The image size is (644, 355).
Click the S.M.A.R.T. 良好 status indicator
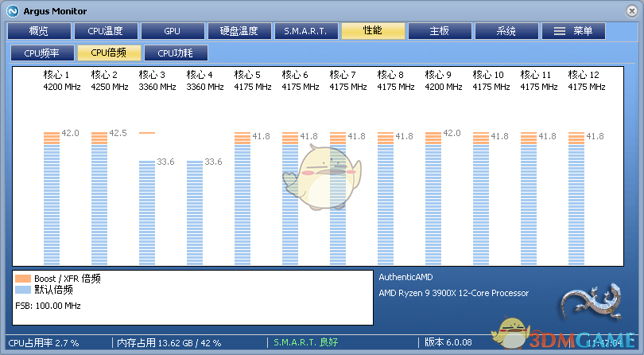click(306, 342)
